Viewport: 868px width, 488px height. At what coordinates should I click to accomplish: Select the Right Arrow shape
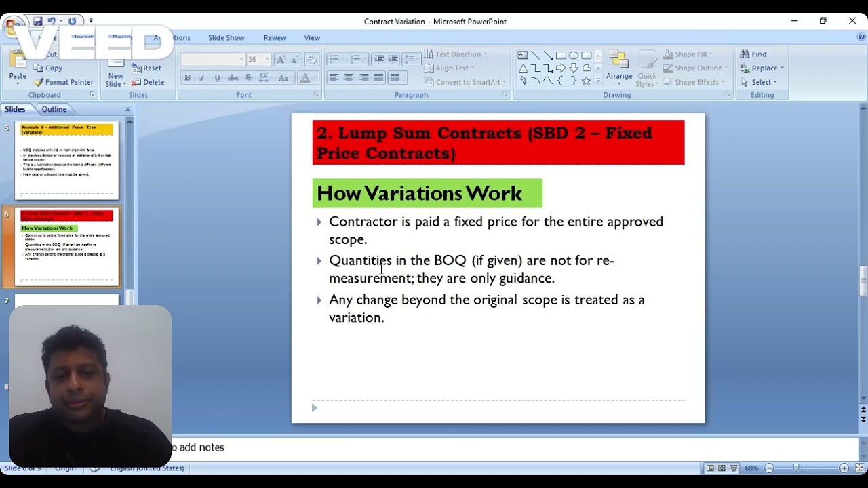(x=561, y=68)
